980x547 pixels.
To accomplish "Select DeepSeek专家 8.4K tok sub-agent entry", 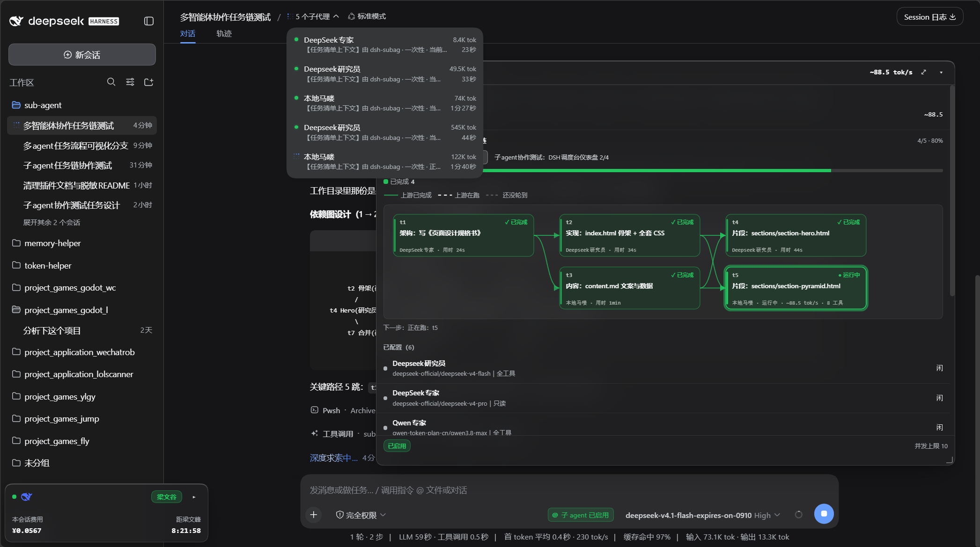I will (385, 44).
